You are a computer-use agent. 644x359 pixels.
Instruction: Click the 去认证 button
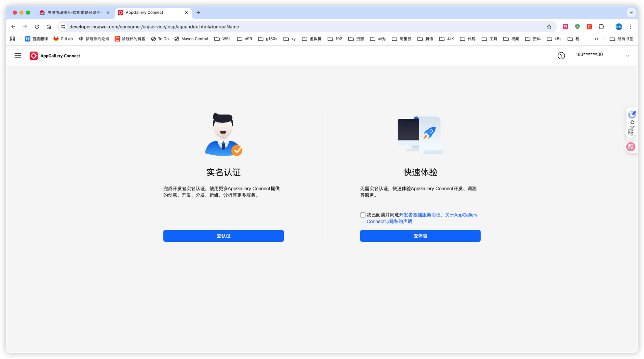click(223, 236)
